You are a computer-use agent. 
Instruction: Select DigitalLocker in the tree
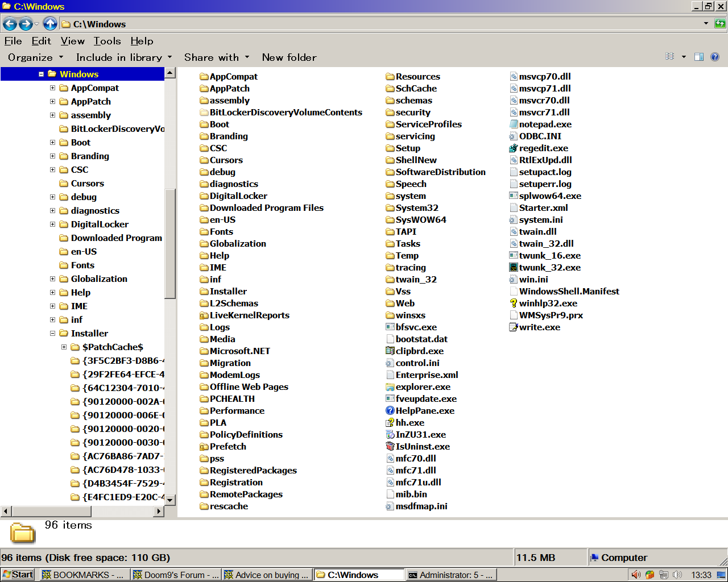(x=100, y=225)
